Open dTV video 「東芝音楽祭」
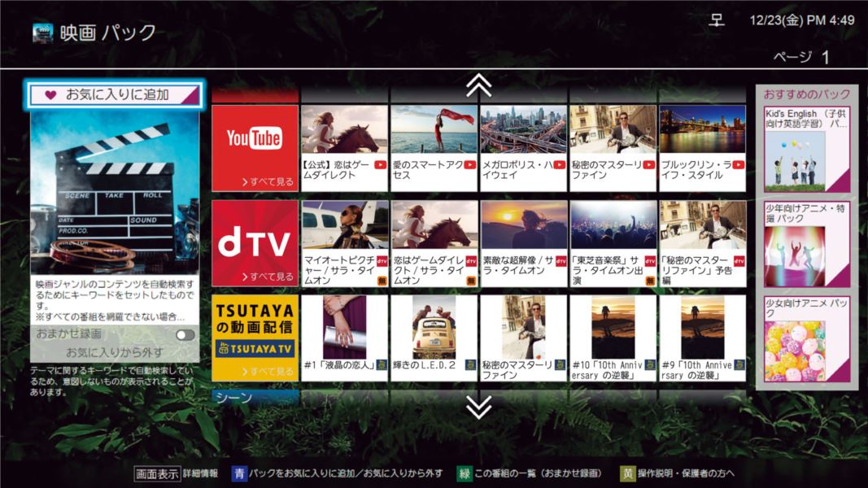The width and height of the screenshot is (868, 488). pyautogui.click(x=613, y=243)
